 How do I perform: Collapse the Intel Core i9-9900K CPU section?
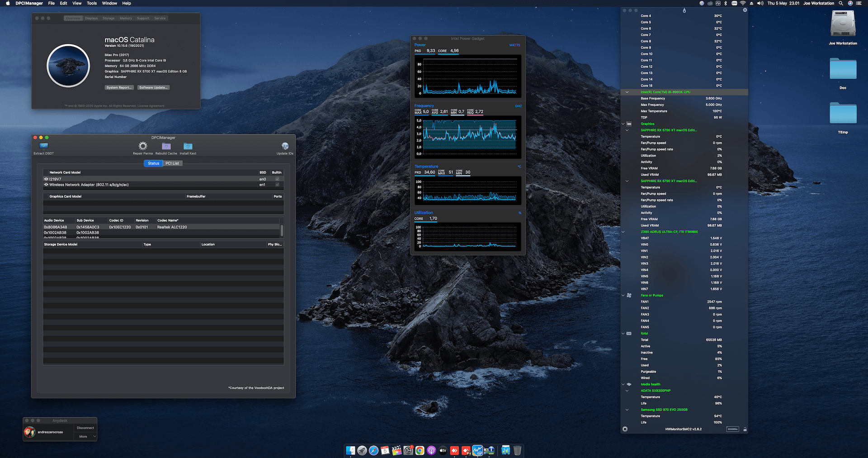tap(627, 92)
